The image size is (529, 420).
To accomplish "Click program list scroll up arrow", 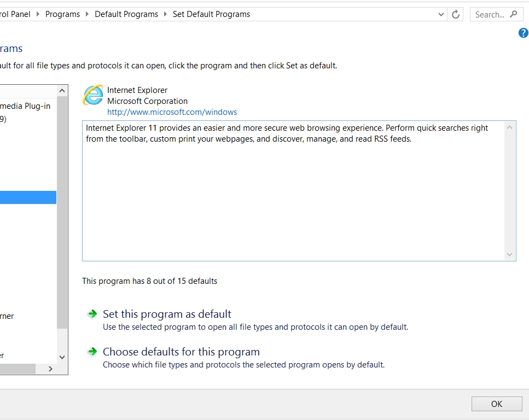I will tap(62, 90).
